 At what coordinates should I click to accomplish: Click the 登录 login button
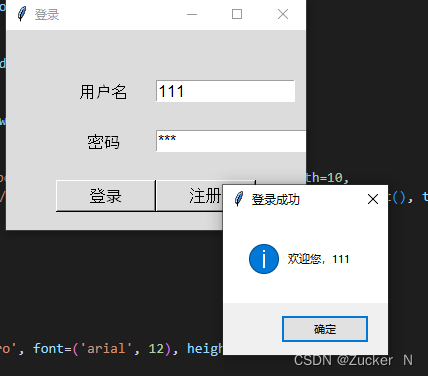click(106, 196)
